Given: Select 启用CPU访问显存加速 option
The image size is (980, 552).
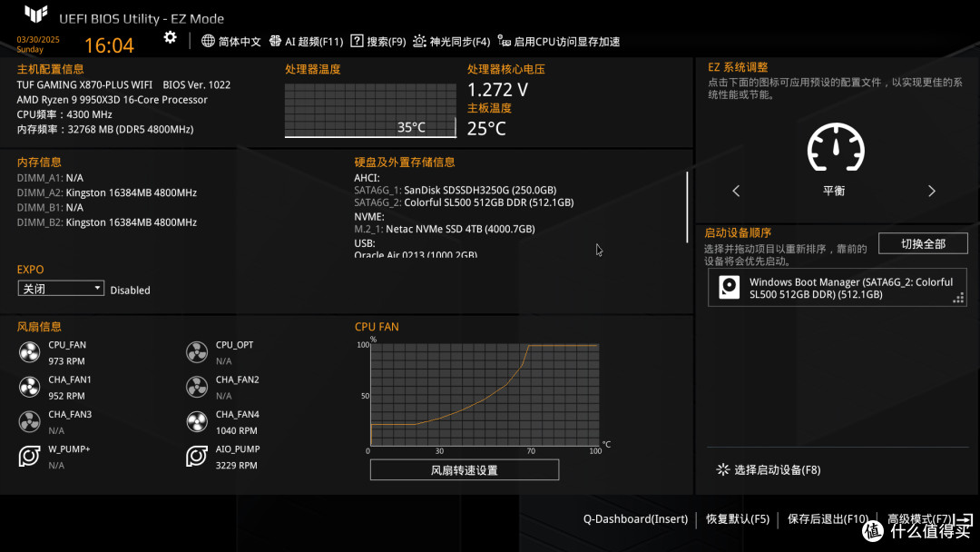Looking at the screenshot, I should (x=567, y=42).
